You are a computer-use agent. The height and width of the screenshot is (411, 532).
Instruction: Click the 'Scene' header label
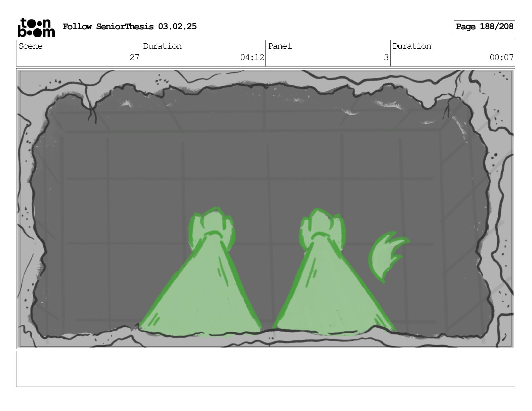click(31, 46)
